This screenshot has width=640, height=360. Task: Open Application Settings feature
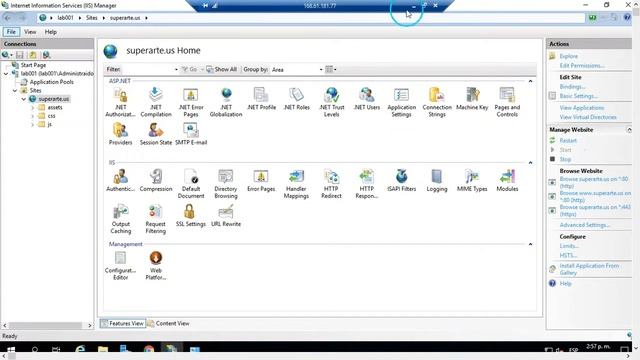[402, 102]
